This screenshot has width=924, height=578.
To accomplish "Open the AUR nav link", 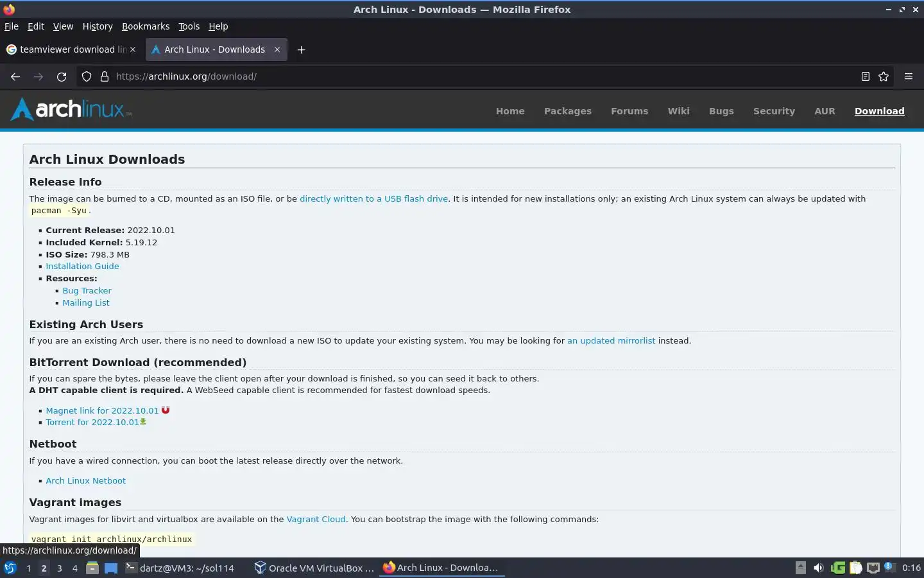I will pos(825,111).
